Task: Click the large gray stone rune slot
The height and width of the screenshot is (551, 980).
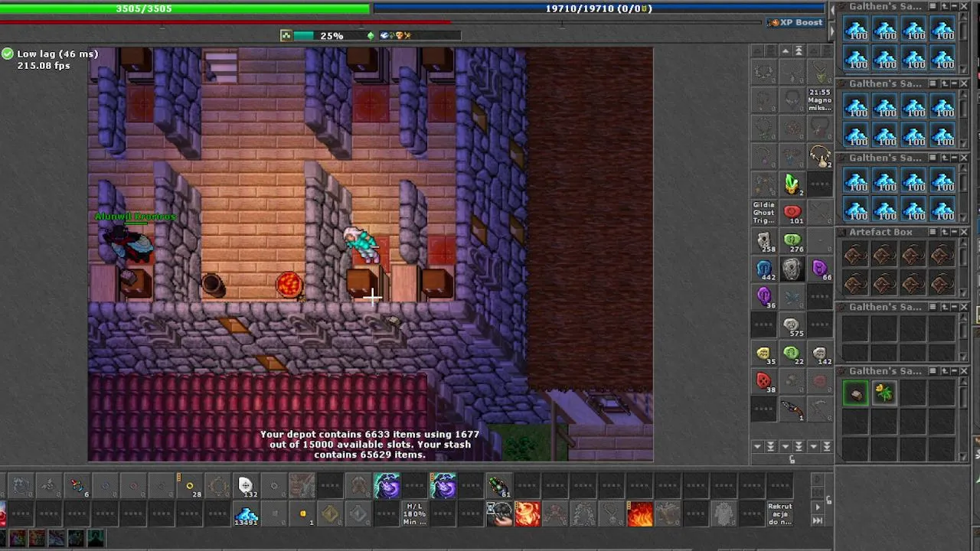Action: (792, 269)
